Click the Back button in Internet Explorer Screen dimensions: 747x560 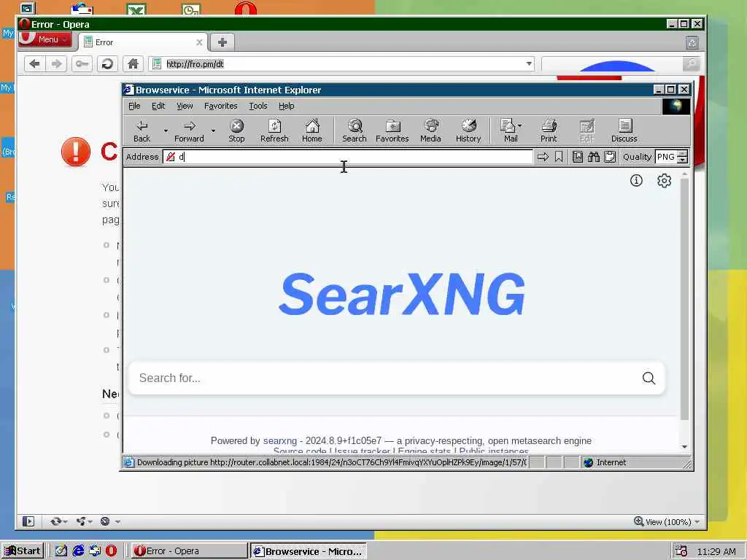142,131
